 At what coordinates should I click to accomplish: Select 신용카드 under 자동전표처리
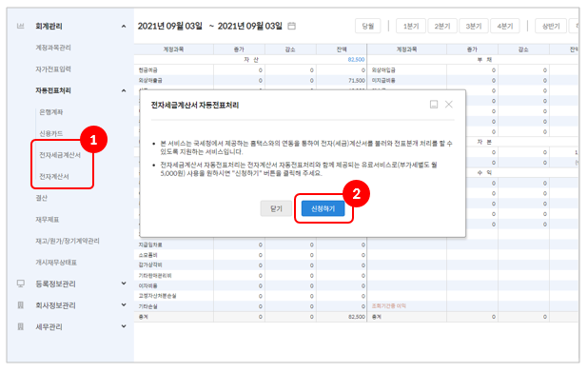(x=51, y=133)
